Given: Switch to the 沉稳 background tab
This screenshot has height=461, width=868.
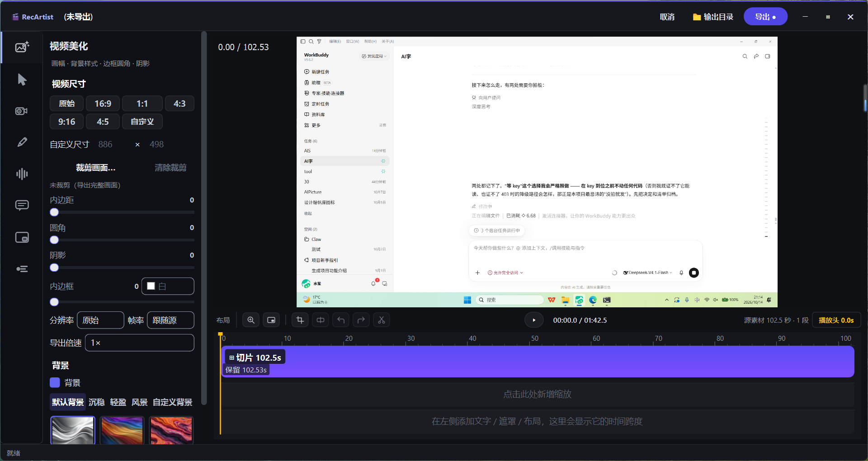Looking at the screenshot, I should pos(96,402).
